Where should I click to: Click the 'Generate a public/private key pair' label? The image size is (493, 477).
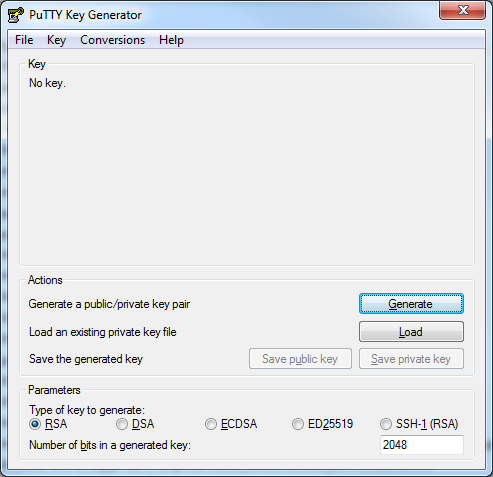(109, 304)
